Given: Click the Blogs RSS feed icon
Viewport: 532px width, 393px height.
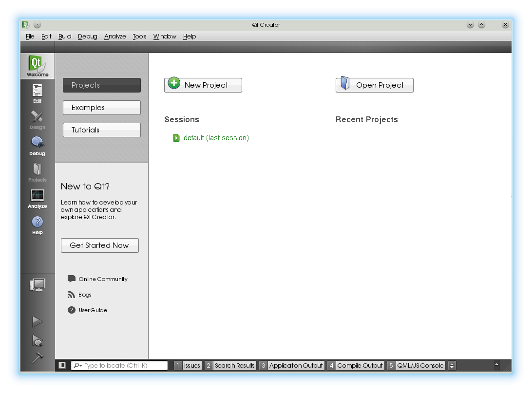Looking at the screenshot, I should coord(71,294).
